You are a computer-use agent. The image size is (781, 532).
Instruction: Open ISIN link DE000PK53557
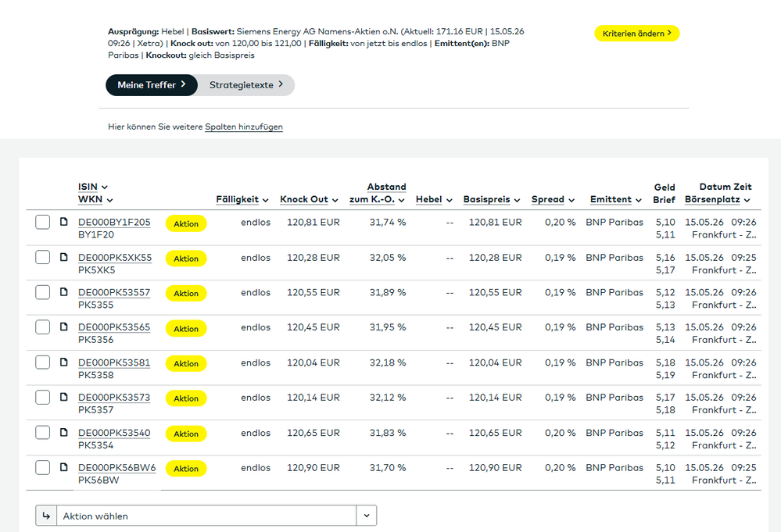(x=114, y=292)
